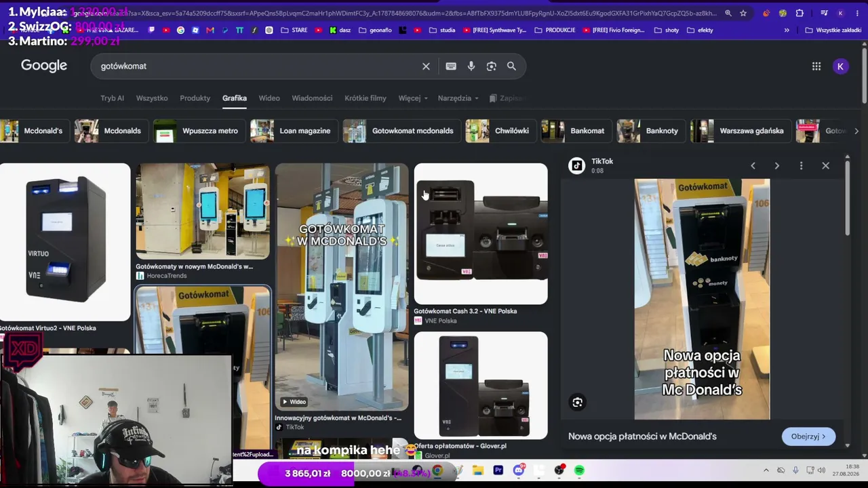Open the volume control in system tray
The width and height of the screenshot is (868, 488).
(821, 470)
